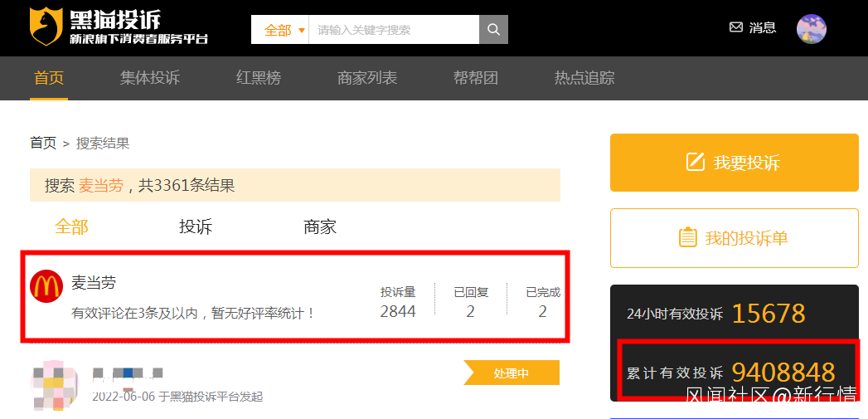Viewport: 868px width, 419px height.
Task: Click 24小时有效投诉 count 15678
Action: tap(769, 314)
